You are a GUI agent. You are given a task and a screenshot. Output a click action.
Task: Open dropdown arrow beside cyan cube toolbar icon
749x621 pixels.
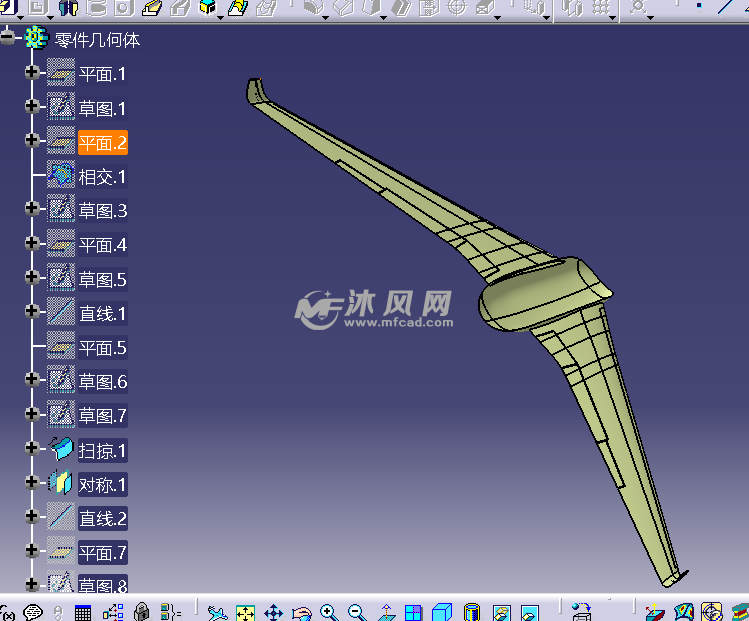[220, 18]
